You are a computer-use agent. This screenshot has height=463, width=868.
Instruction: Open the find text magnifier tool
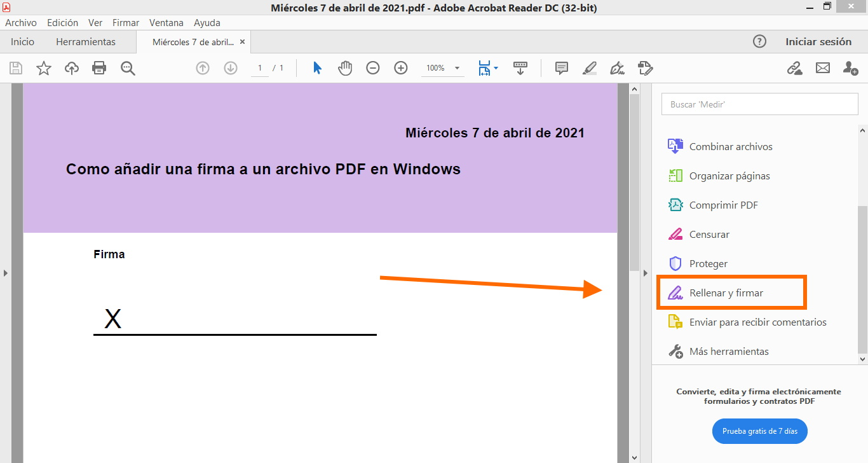click(x=128, y=68)
